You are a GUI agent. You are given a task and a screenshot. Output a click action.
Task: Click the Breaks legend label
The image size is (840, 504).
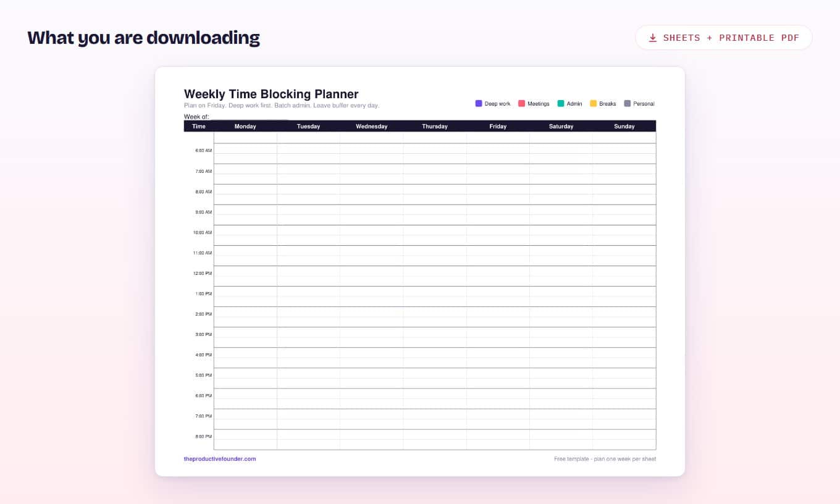(x=608, y=104)
